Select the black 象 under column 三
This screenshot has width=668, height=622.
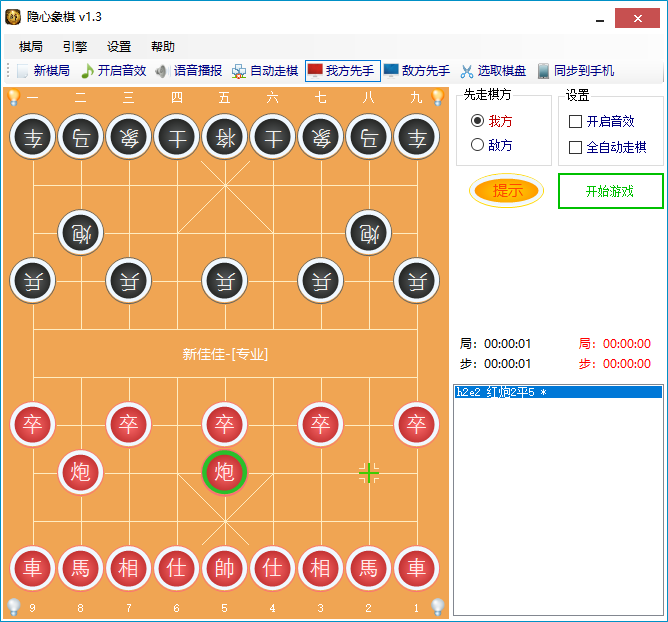(129, 137)
